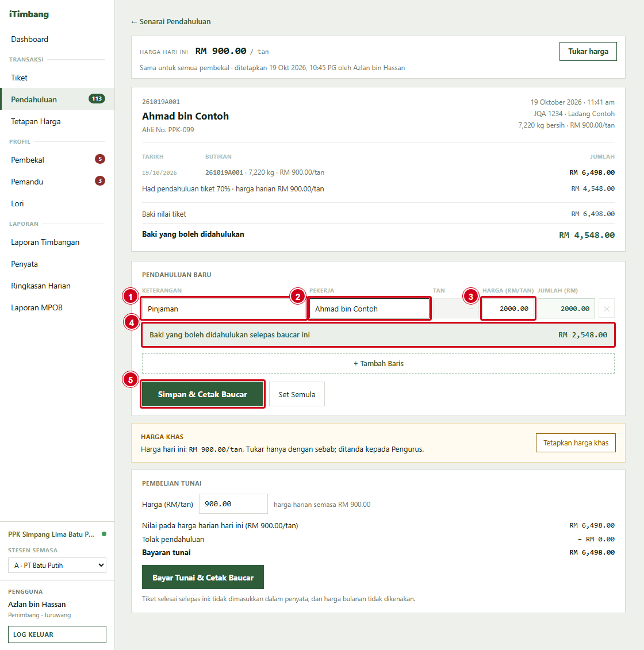Viewport: 644px width, 650px height.
Task: Click the disabled Tan field in the row
Action: [x=455, y=309]
